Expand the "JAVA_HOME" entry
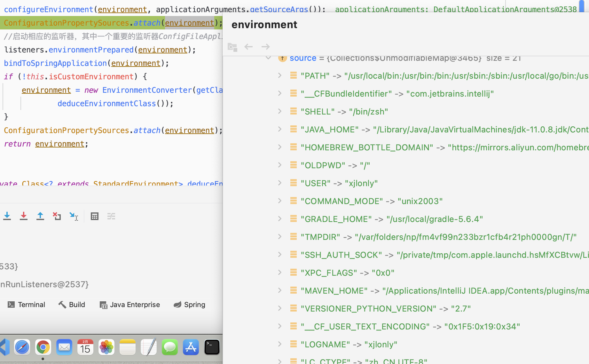The image size is (589, 364). click(x=280, y=129)
